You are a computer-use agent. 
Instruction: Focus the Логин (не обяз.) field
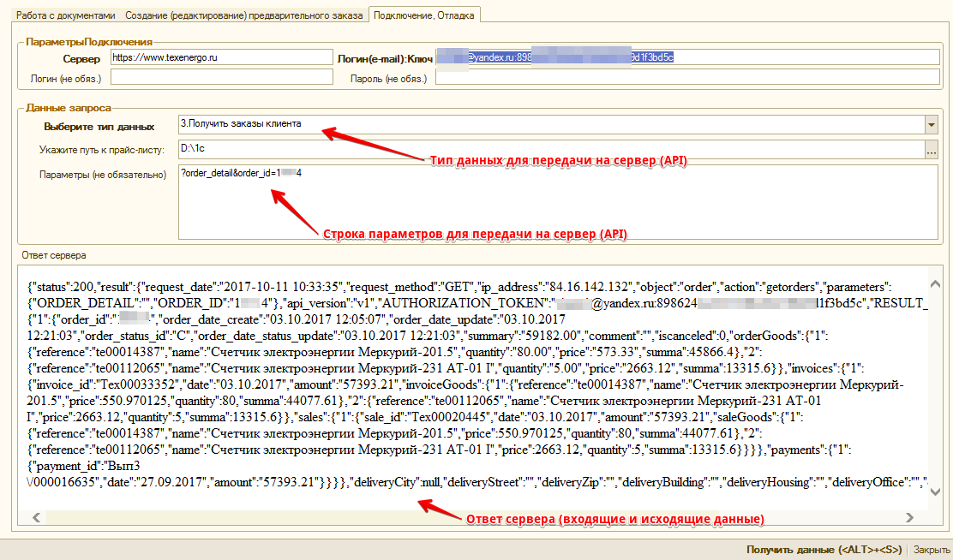220,78
